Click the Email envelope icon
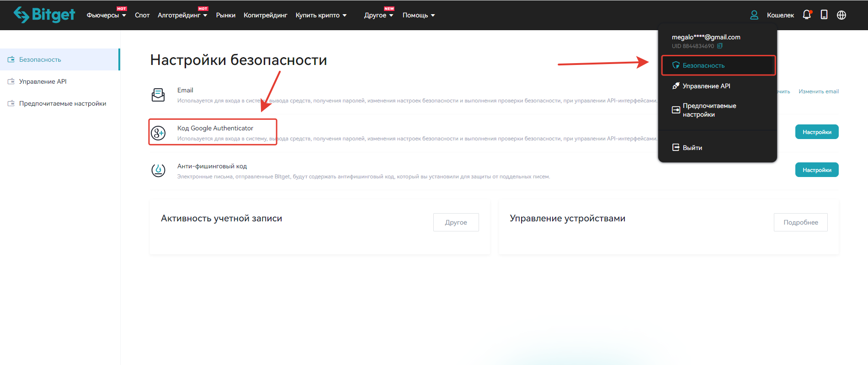Viewport: 868px width, 365px height. (158, 95)
